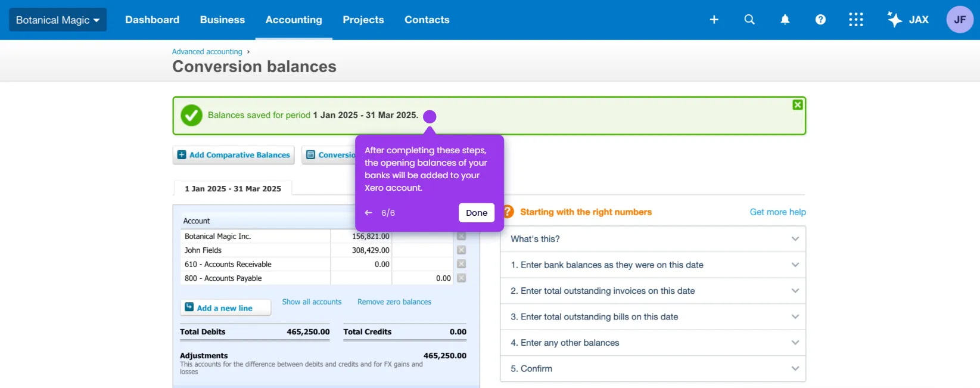Edit Accounts Payable credit 0.00 field
The image size is (980, 388).
coord(422,278)
